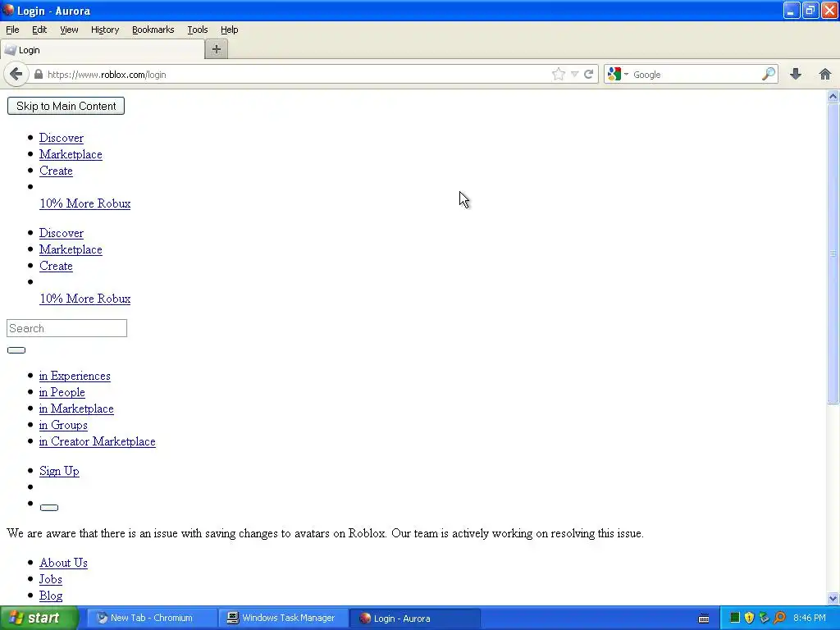Click Skip to Main Content button
Image resolution: width=840 pixels, height=630 pixels.
(66, 106)
